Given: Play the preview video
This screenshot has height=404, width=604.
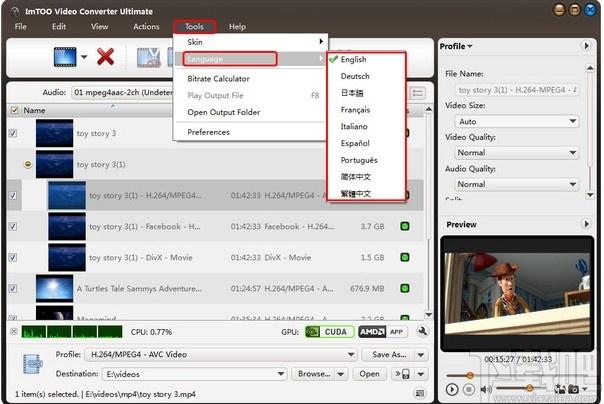Looking at the screenshot, I should pyautogui.click(x=452, y=389).
